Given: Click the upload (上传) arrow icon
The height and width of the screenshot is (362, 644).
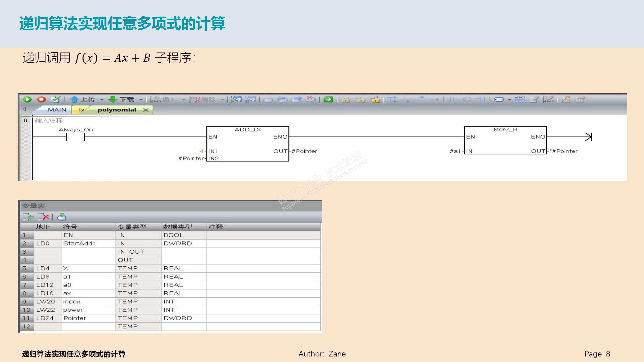Looking at the screenshot, I should (x=74, y=99).
